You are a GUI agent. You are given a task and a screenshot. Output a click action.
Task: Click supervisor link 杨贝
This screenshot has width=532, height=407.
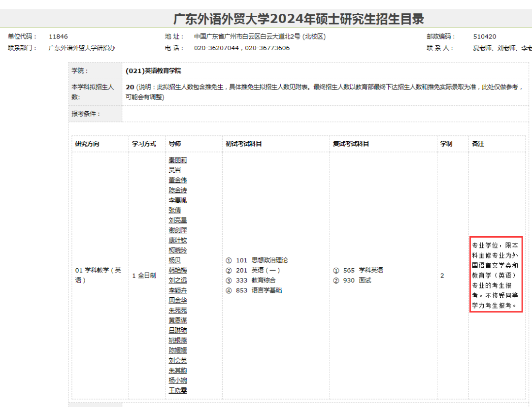pos(175,260)
